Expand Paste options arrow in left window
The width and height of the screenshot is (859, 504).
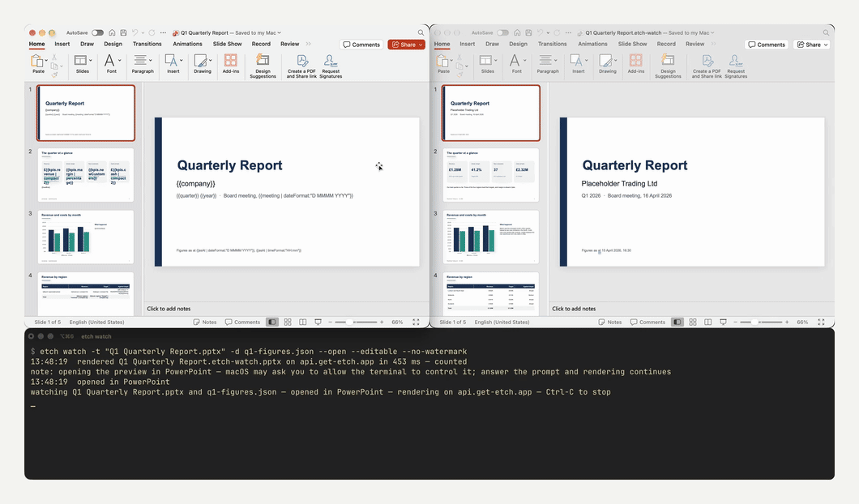click(46, 60)
